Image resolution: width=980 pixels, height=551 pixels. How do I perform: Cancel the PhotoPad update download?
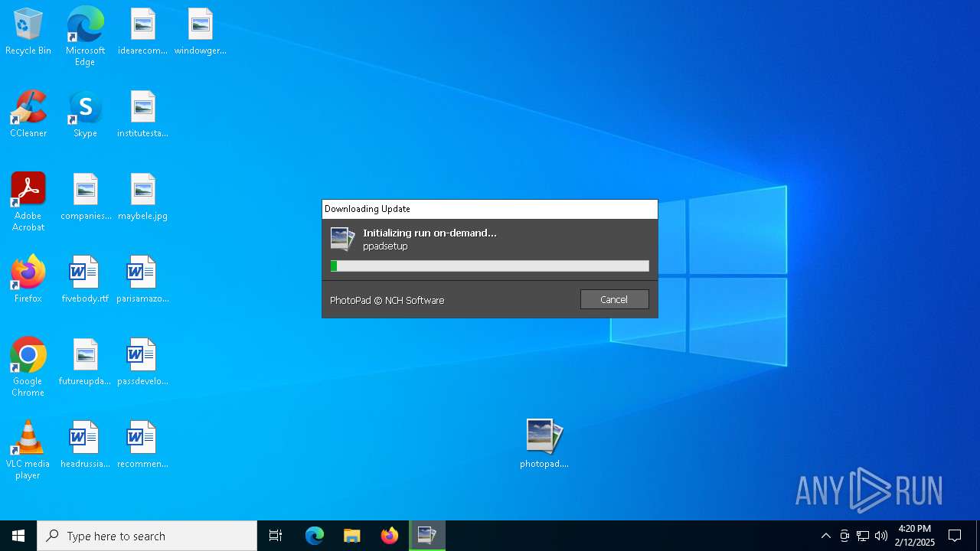pyautogui.click(x=614, y=299)
